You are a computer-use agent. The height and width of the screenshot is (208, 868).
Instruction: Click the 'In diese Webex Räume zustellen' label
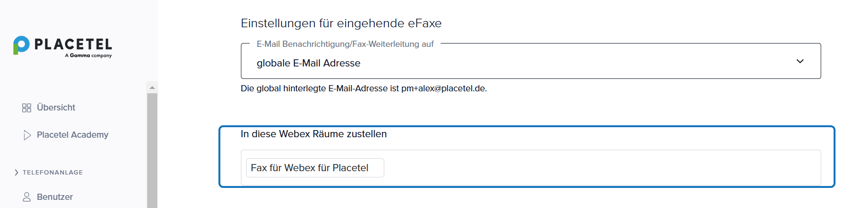click(314, 134)
